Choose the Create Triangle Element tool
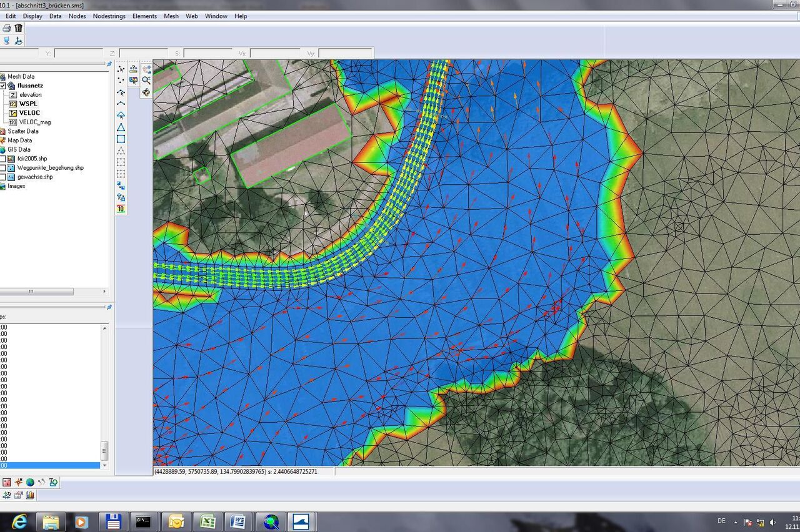800x532 pixels. pyautogui.click(x=121, y=127)
